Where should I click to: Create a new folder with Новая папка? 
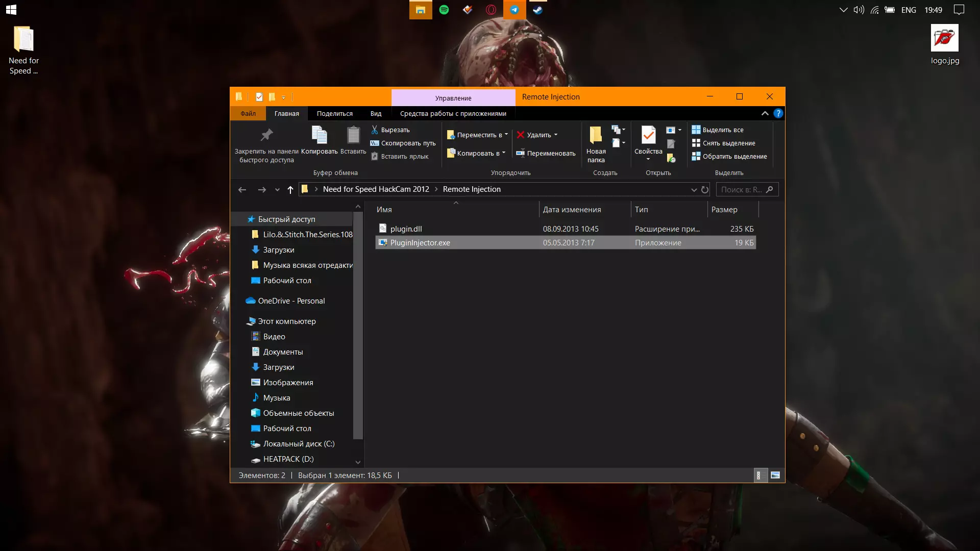pos(596,136)
